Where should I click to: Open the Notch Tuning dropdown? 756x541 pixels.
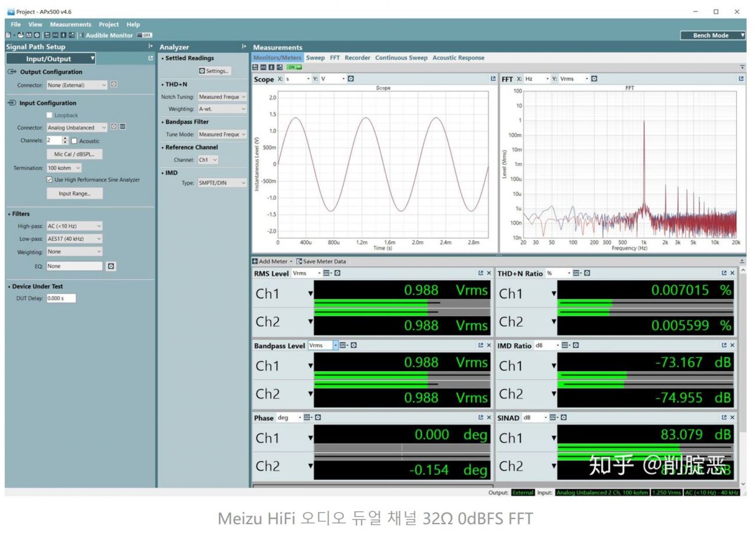tap(222, 97)
